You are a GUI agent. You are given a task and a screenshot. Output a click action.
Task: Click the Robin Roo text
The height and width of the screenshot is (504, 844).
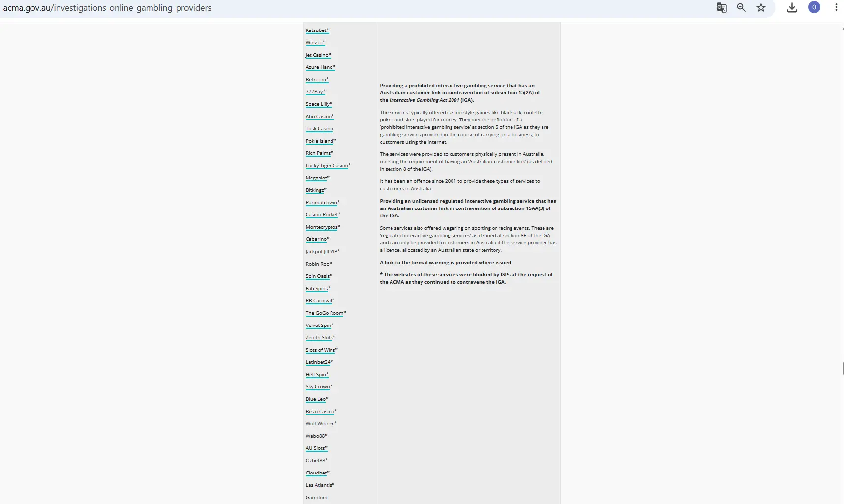pos(319,264)
